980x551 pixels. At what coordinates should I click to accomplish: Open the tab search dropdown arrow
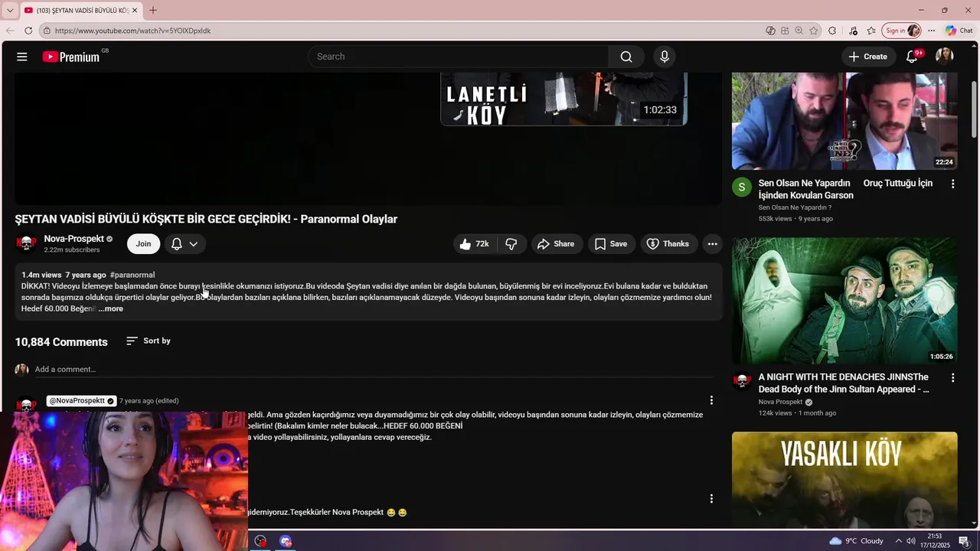[x=9, y=10]
